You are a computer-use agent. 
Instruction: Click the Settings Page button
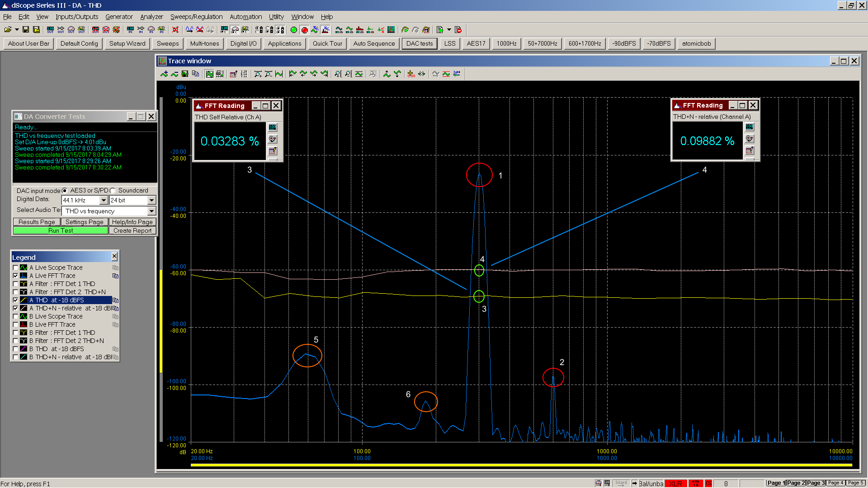point(84,222)
